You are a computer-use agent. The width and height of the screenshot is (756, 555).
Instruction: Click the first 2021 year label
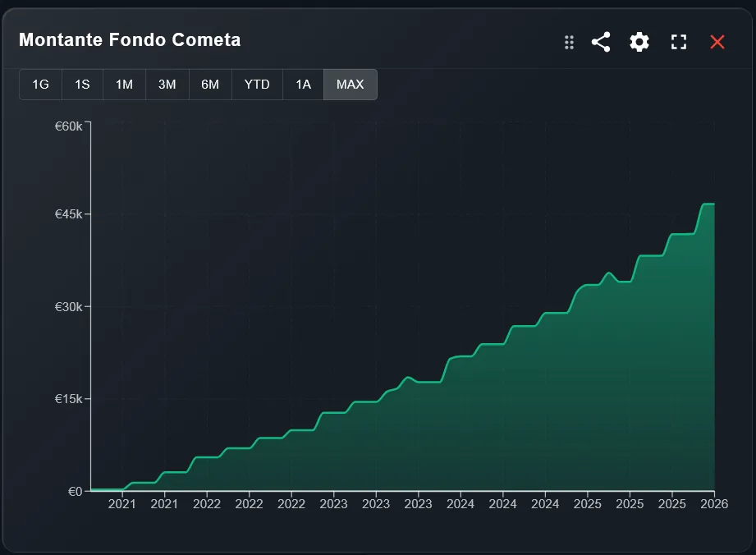pyautogui.click(x=122, y=504)
